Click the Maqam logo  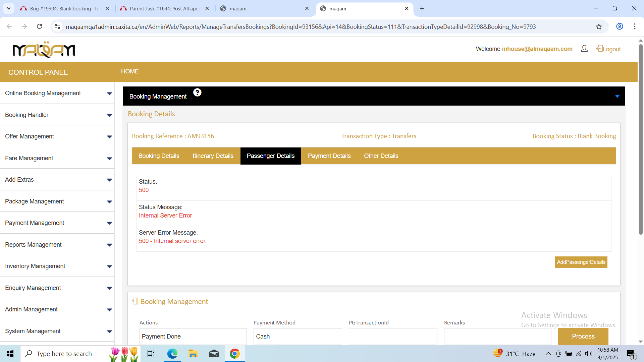pyautogui.click(x=44, y=50)
